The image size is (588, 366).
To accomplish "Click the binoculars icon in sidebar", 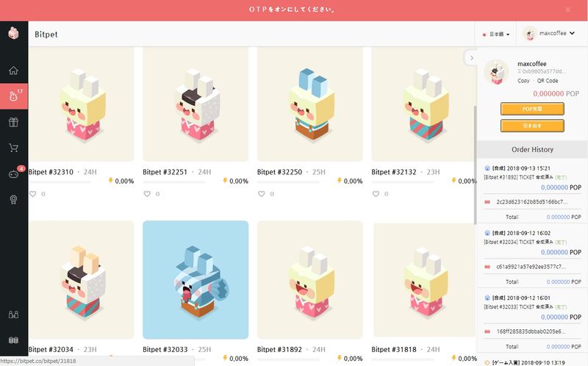I will point(13,315).
